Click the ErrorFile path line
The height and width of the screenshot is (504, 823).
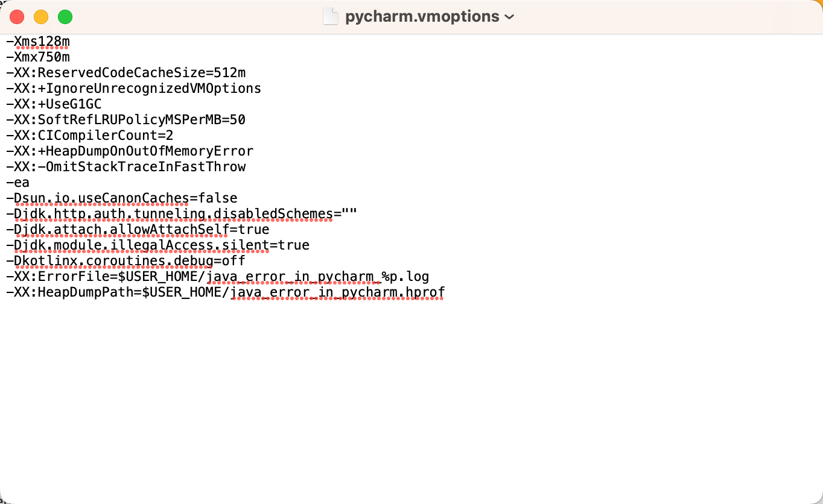pyautogui.click(x=217, y=277)
